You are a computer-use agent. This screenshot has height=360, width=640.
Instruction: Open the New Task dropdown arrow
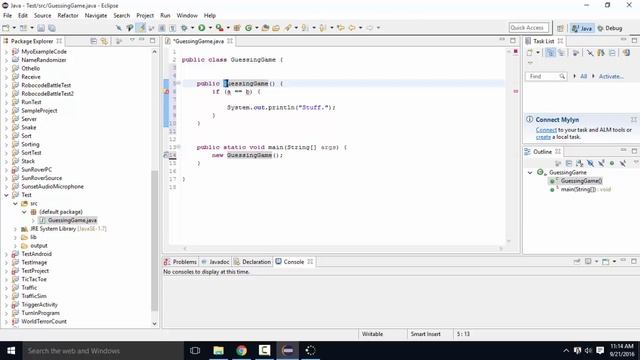[538, 53]
